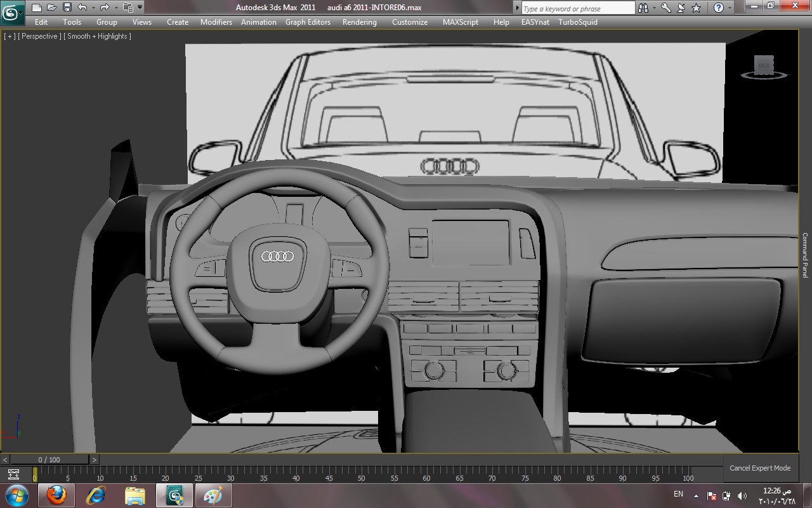Undo the last action with arrow icon
This screenshot has height=508, width=812.
click(x=82, y=8)
